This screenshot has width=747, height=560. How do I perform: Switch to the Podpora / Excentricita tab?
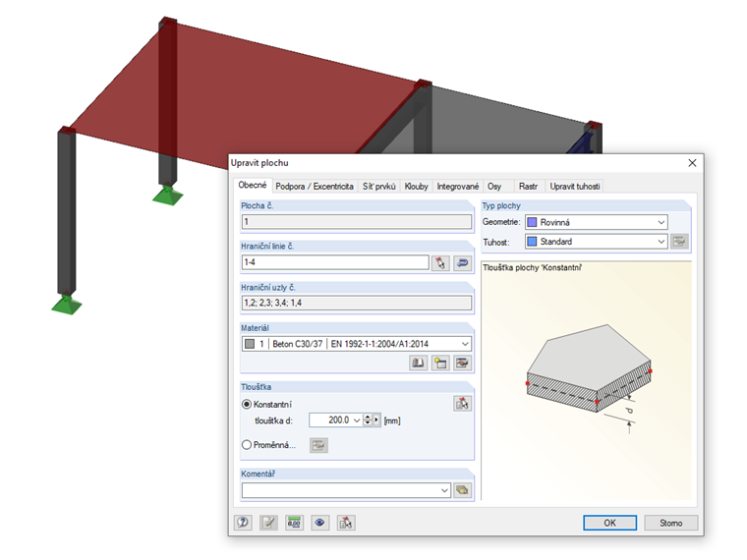pos(315,187)
